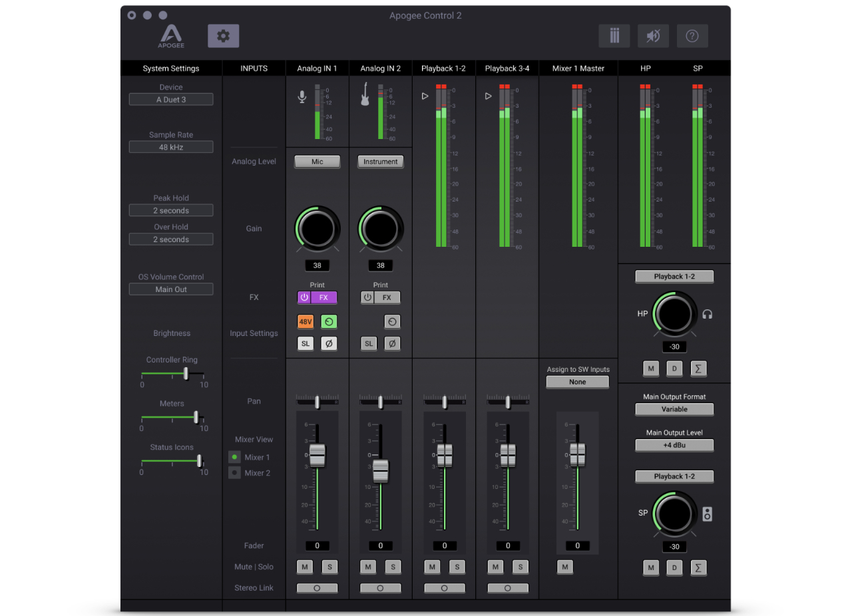Mute Mixer 1 Master channel
The height and width of the screenshot is (616, 852).
point(565,567)
